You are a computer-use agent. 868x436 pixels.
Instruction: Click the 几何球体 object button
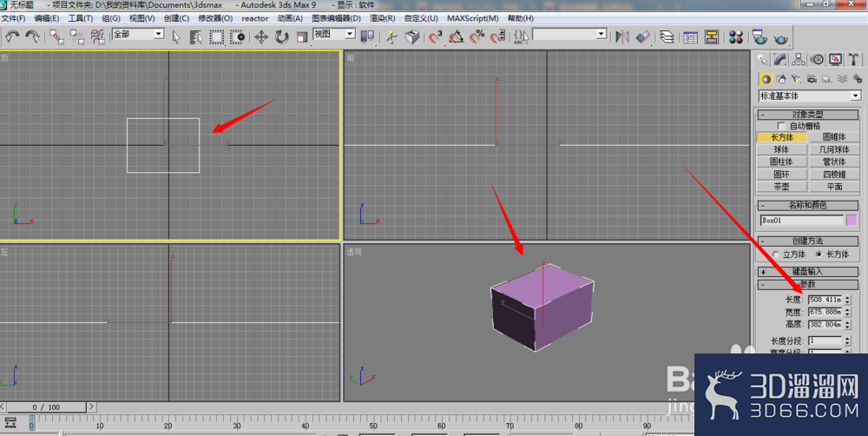click(x=833, y=149)
